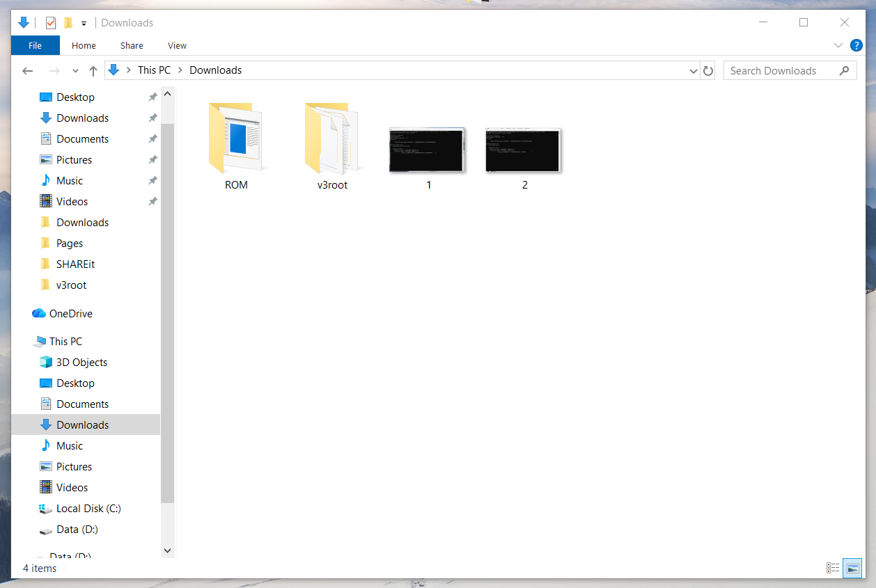Refresh the Downloads folder view
Viewport: 876px width, 588px height.
tap(708, 71)
